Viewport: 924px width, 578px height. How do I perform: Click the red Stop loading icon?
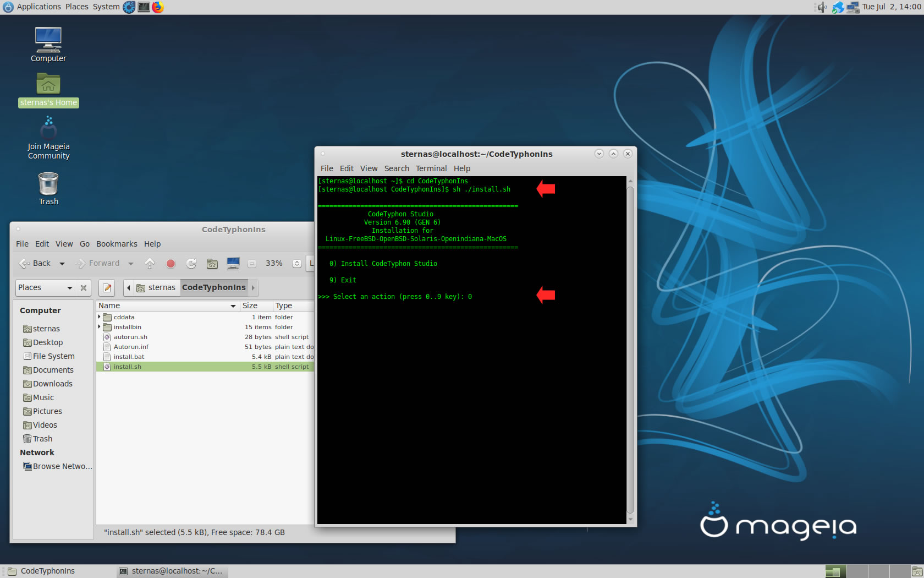point(170,264)
